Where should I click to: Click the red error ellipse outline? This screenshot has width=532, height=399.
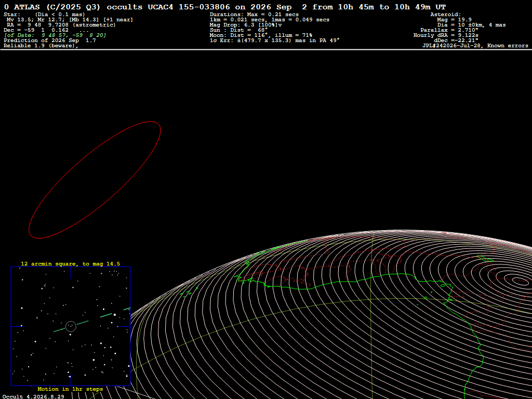[x=95, y=180]
